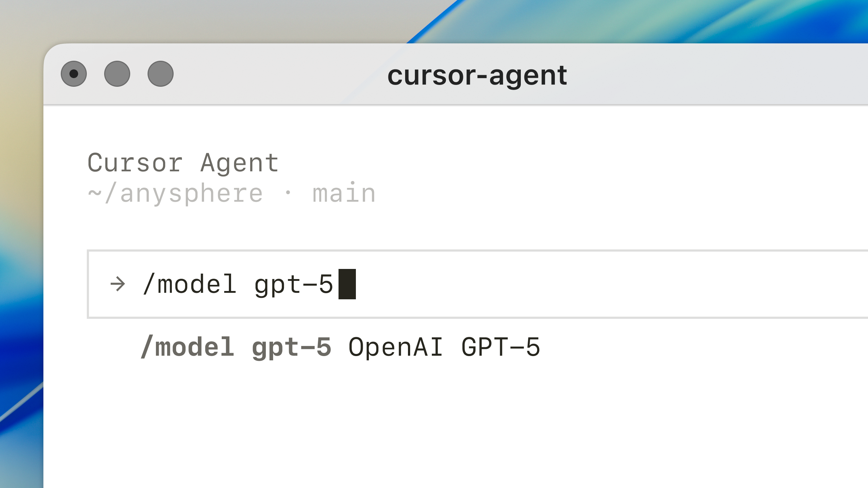The image size is (868, 488).
Task: Click the third gray zoom window button
Action: coord(161,74)
